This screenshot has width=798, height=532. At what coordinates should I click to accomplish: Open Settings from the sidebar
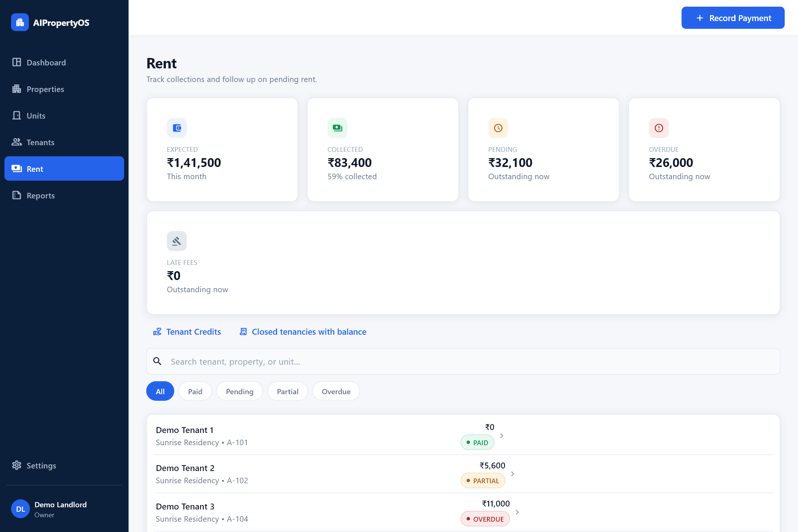coord(64,465)
